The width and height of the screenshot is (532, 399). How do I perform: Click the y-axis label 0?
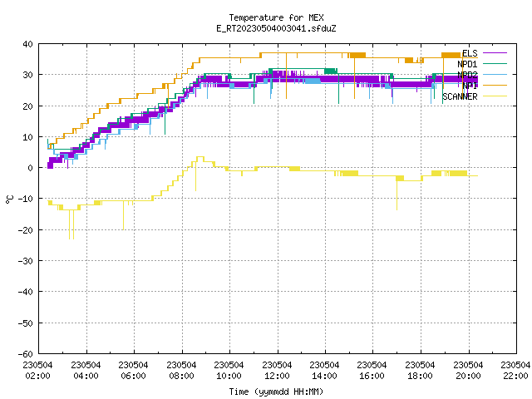click(x=31, y=168)
